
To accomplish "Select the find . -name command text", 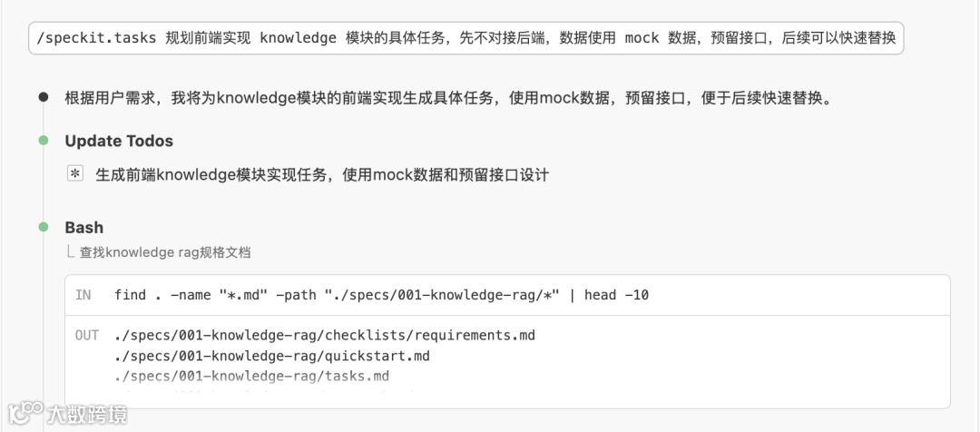I will (381, 295).
